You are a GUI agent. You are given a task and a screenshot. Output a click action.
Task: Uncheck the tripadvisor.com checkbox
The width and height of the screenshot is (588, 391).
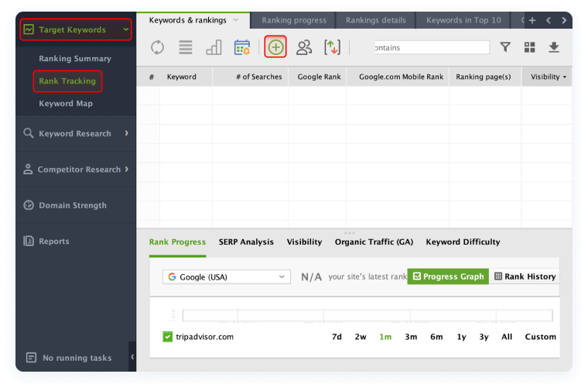(168, 337)
